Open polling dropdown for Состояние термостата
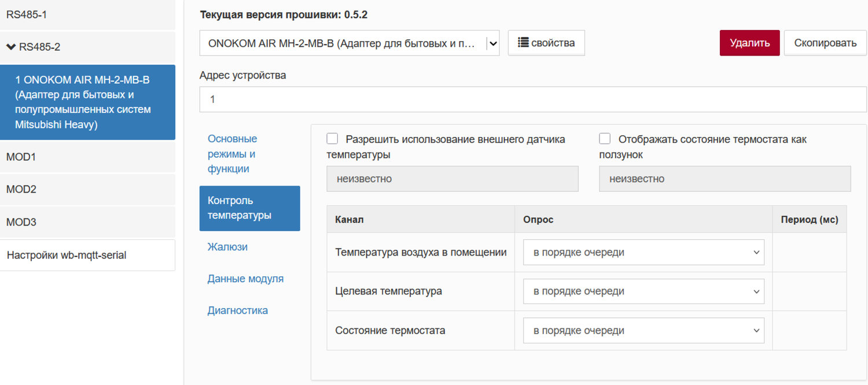The height and width of the screenshot is (385, 868). pos(643,331)
